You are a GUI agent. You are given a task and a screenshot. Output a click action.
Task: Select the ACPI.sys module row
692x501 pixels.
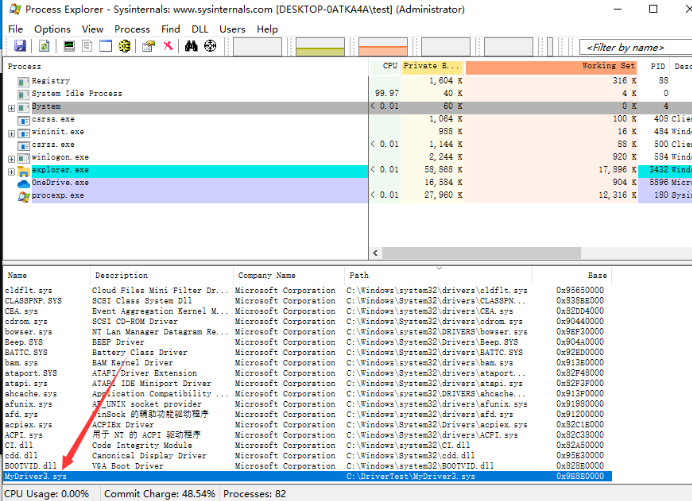pos(308,435)
